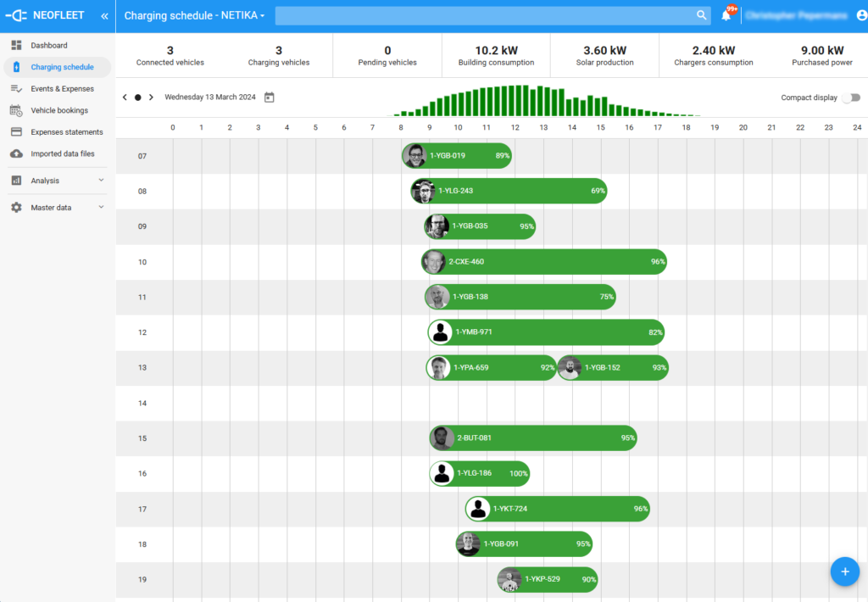Open Dashboard in the sidebar
The image size is (868, 602).
coord(48,45)
